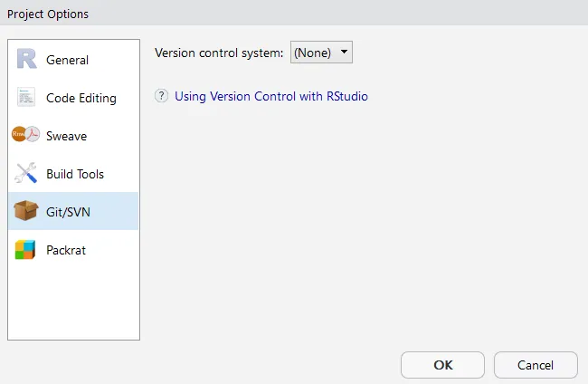Click the help question mark icon
Viewport: 588px width, 384px height.
tap(162, 96)
